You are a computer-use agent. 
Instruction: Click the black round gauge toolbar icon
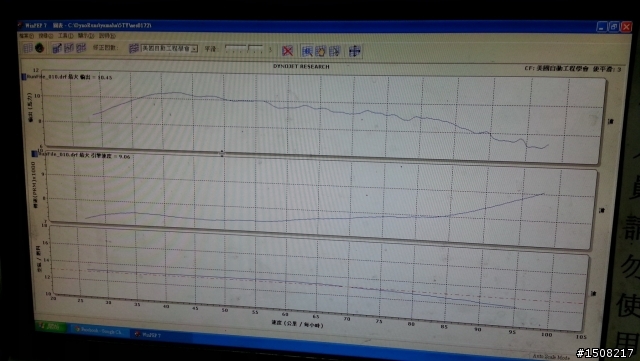click(40, 48)
